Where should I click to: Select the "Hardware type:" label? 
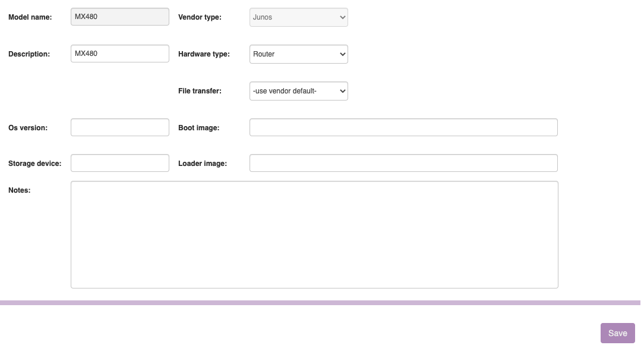(x=204, y=54)
